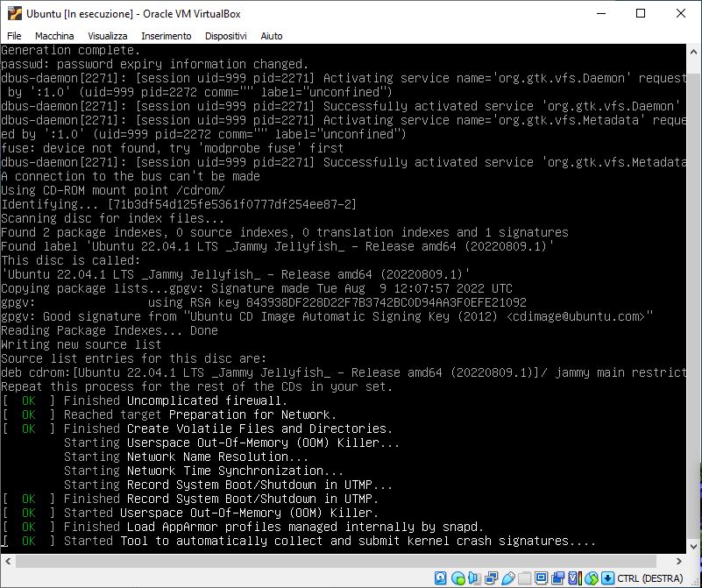702x588 pixels.
Task: Open the Aiuto menu
Action: coord(272,36)
